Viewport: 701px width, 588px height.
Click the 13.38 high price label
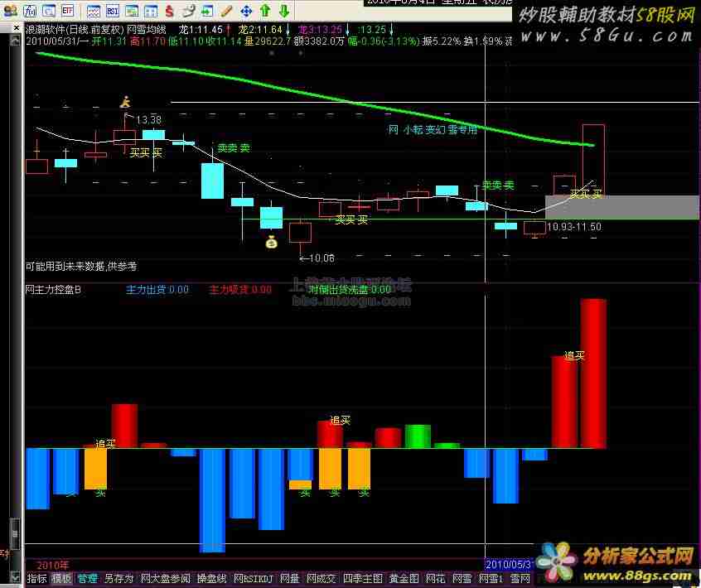point(148,120)
